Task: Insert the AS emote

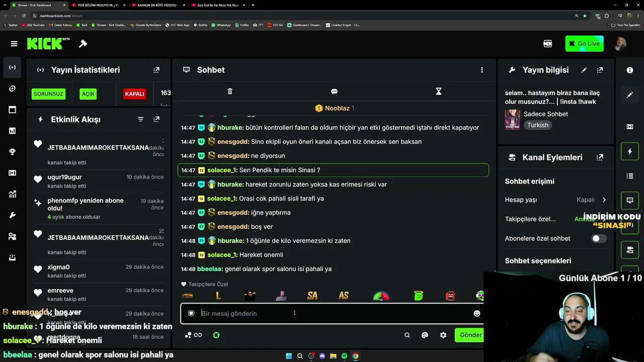Action: (344, 296)
